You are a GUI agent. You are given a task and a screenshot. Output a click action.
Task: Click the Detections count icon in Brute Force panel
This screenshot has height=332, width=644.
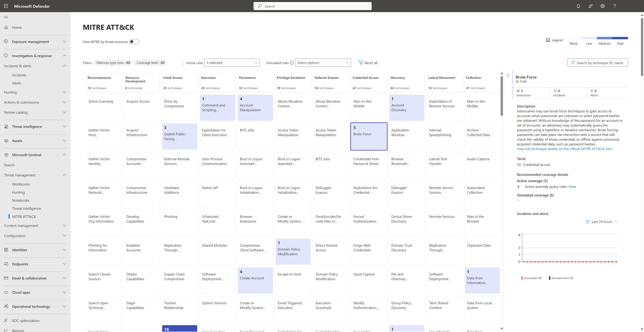click(x=518, y=91)
